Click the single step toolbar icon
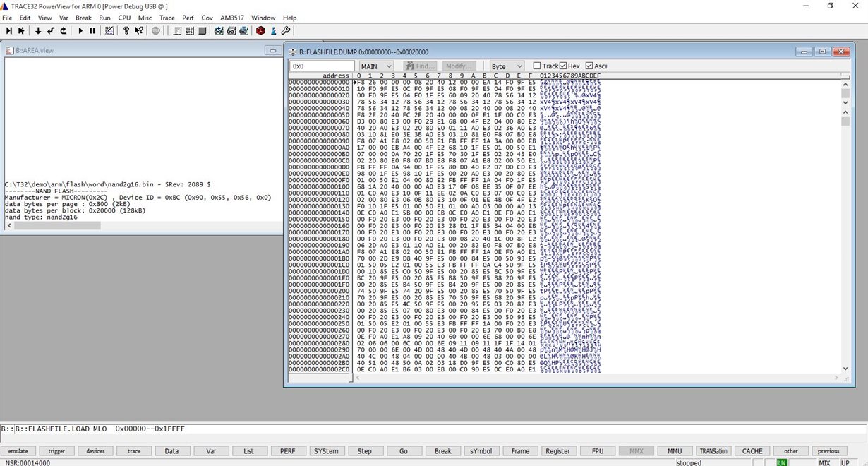The image size is (868, 466). click(x=9, y=30)
